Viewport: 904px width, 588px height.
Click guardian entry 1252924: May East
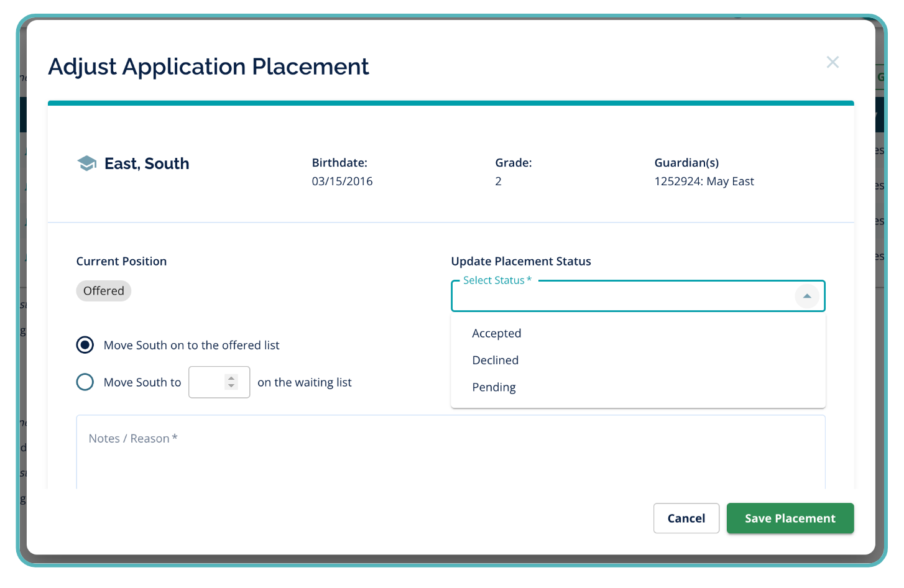(x=704, y=181)
